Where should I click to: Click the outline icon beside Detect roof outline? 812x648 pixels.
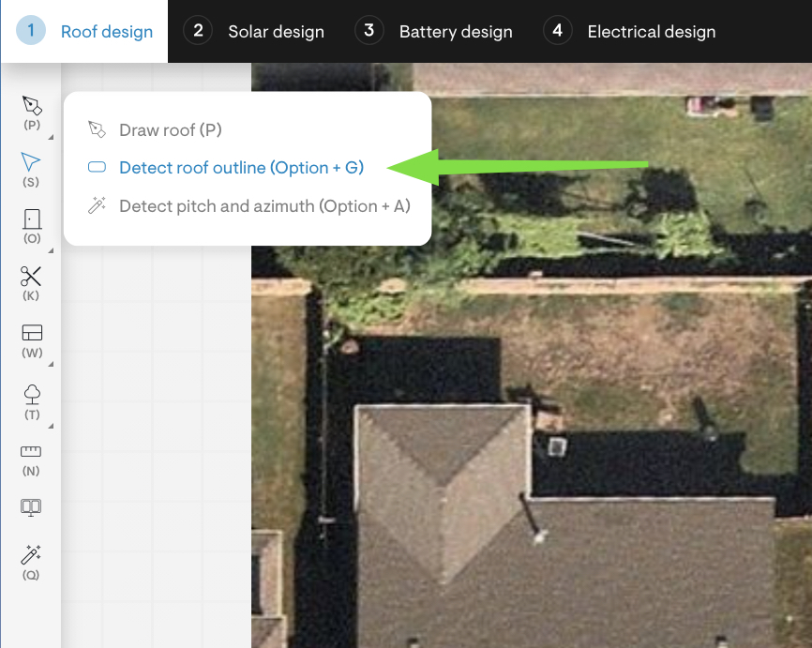pos(97,168)
